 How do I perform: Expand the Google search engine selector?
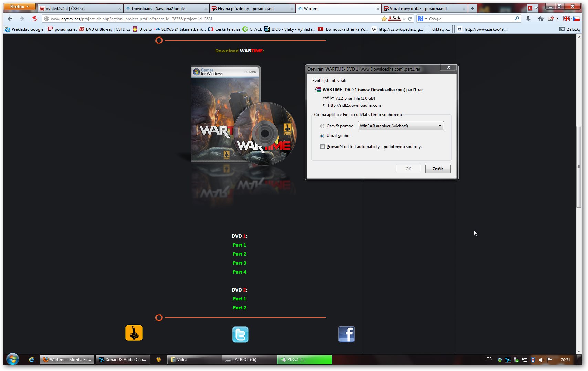click(x=422, y=19)
